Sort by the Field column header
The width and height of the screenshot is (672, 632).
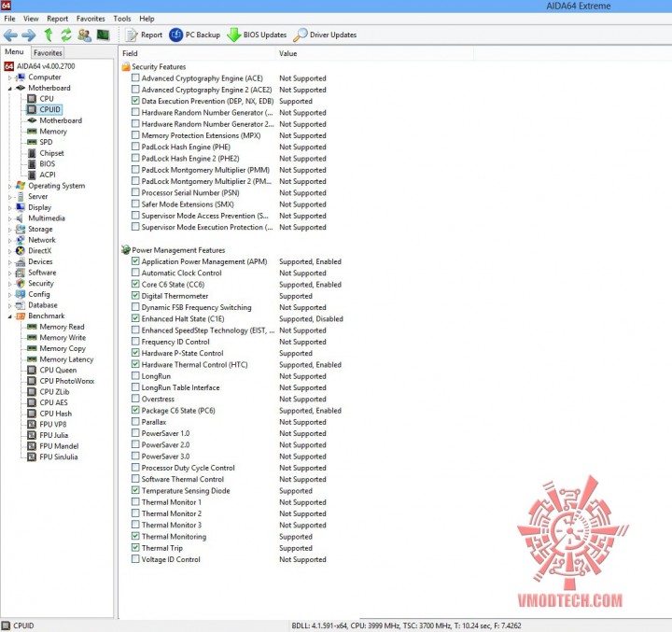coord(197,53)
